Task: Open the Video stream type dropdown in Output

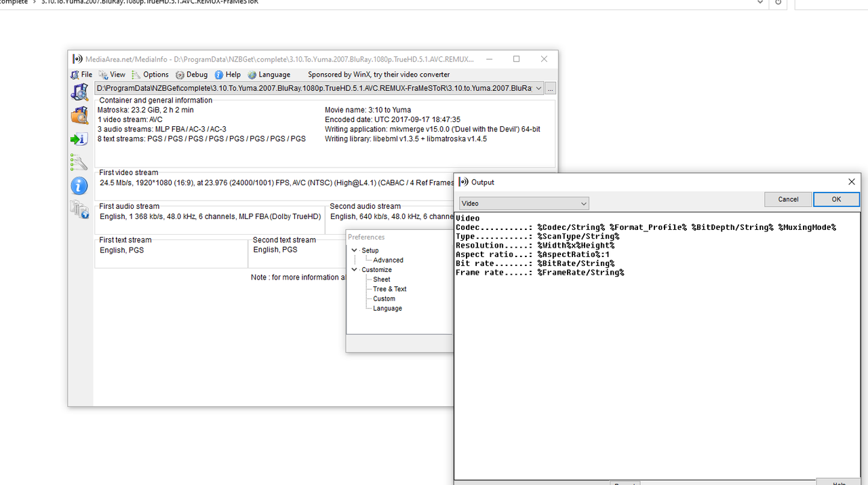Action: tap(524, 203)
